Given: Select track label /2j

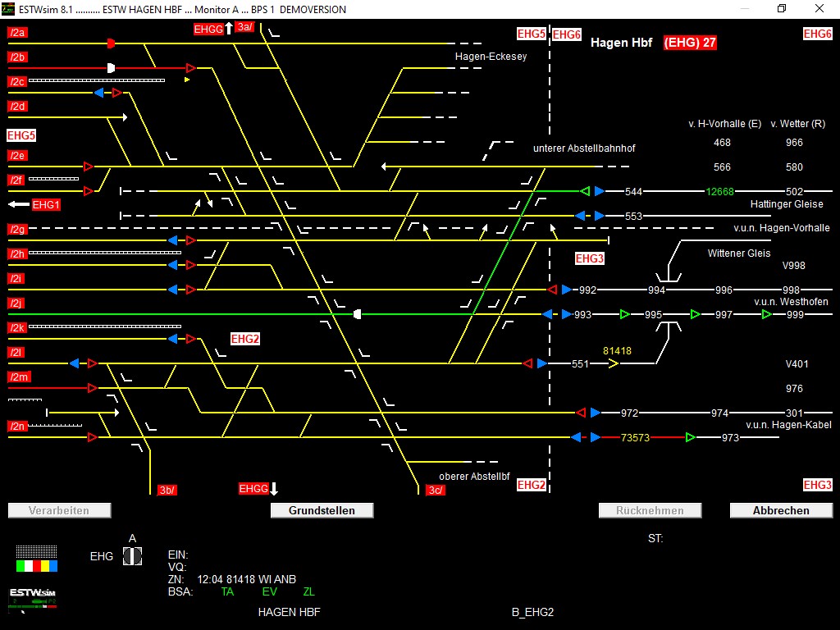Looking at the screenshot, I should (16, 304).
